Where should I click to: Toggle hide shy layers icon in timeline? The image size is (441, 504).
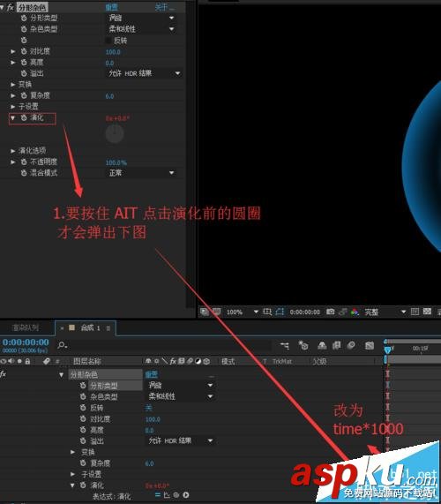point(322,345)
